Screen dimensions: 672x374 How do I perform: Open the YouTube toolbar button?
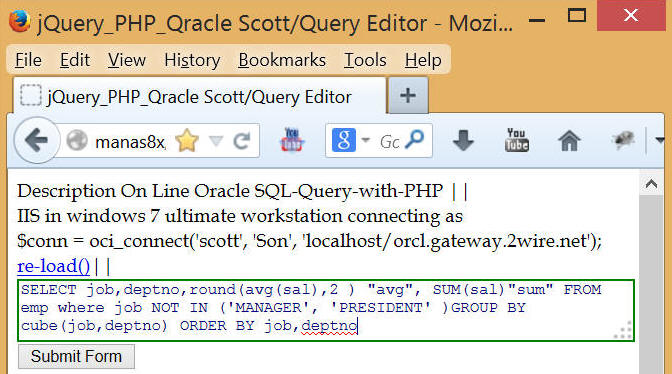pyautogui.click(x=517, y=140)
